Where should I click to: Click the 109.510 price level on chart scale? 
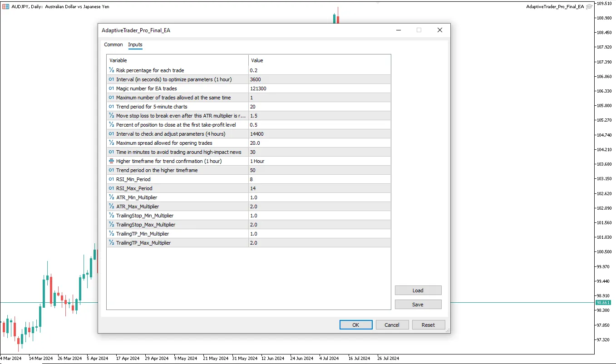coord(604,4)
